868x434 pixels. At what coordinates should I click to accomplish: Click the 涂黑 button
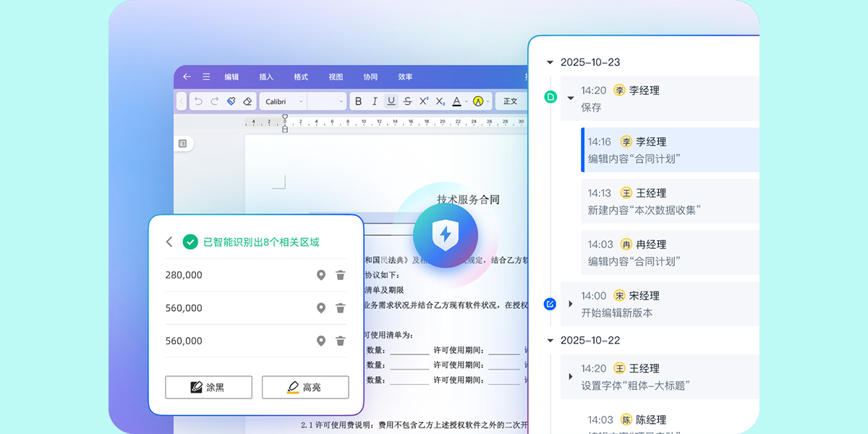(208, 387)
